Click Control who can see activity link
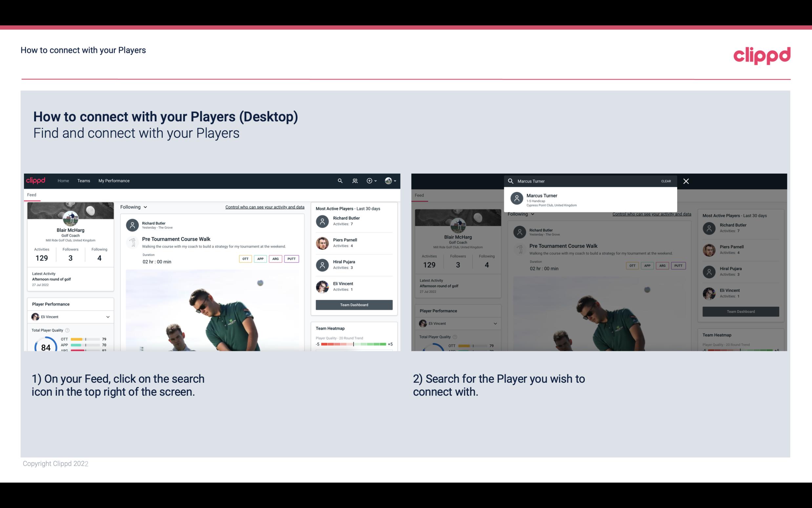Screen dimensions: 812x508 [264, 207]
